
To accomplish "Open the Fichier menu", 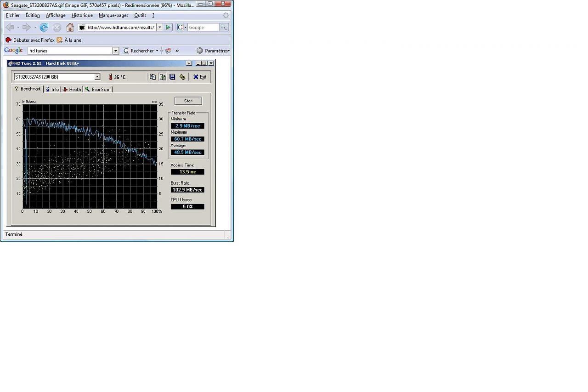I will [13, 15].
